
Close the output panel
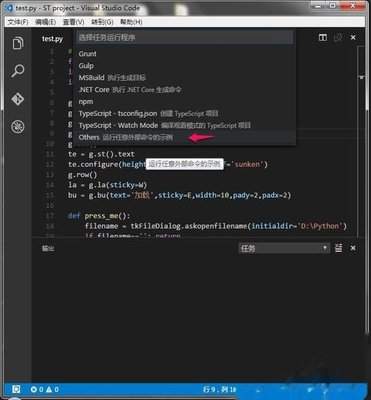353,248
